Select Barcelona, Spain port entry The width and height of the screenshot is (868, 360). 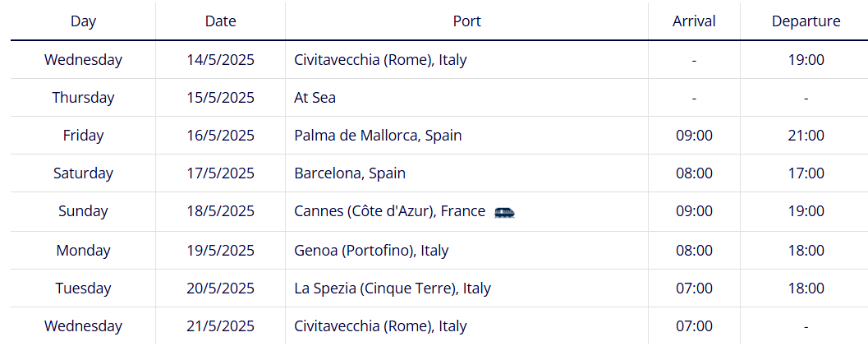(350, 173)
